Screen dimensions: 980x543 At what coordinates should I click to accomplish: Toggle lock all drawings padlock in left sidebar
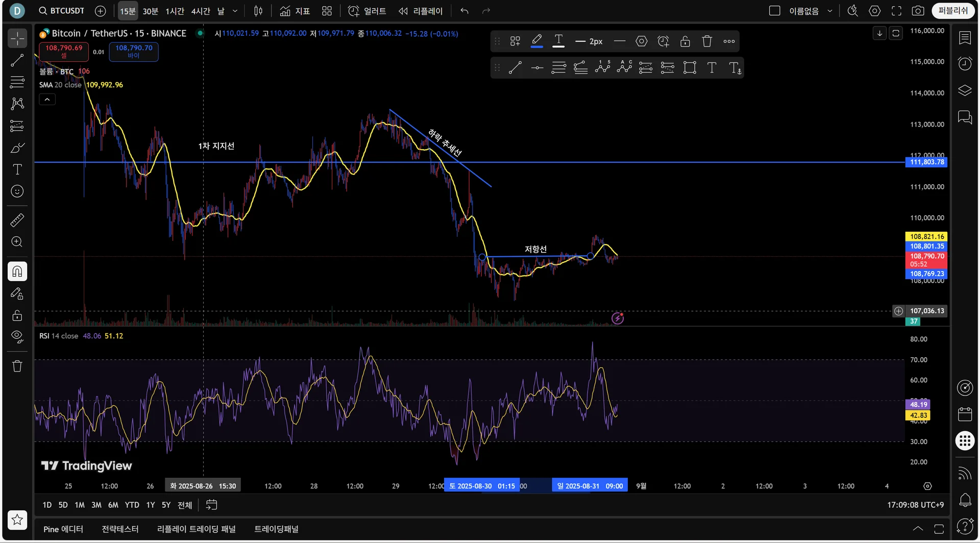(x=17, y=315)
